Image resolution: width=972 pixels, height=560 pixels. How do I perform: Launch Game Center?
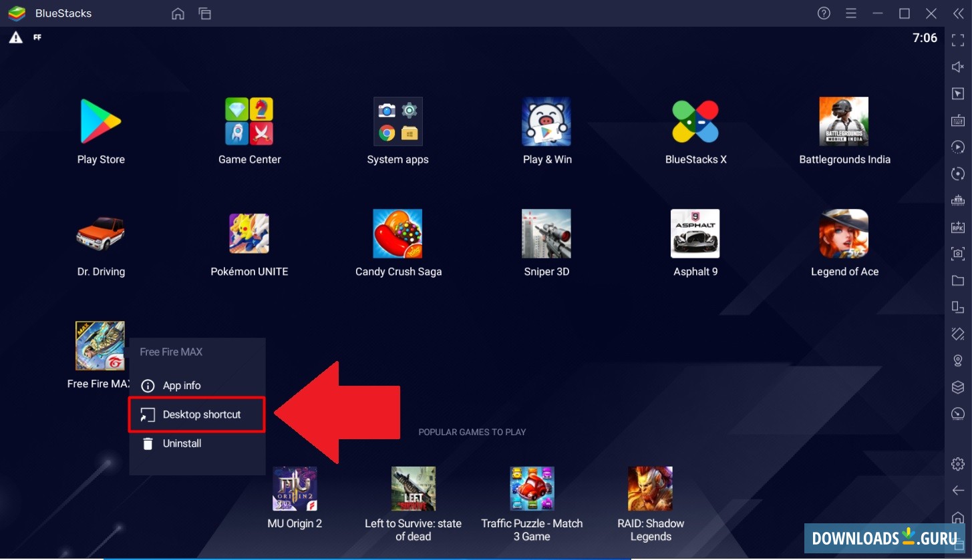pos(249,121)
